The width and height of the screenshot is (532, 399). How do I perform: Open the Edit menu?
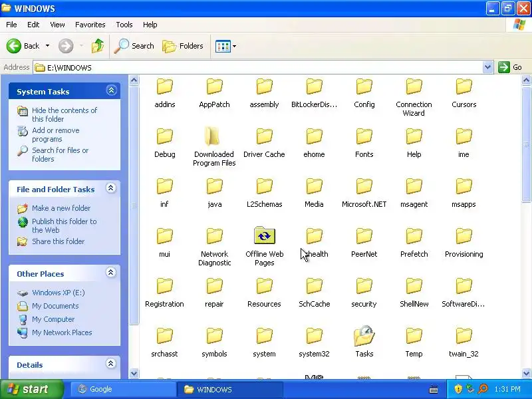33,25
